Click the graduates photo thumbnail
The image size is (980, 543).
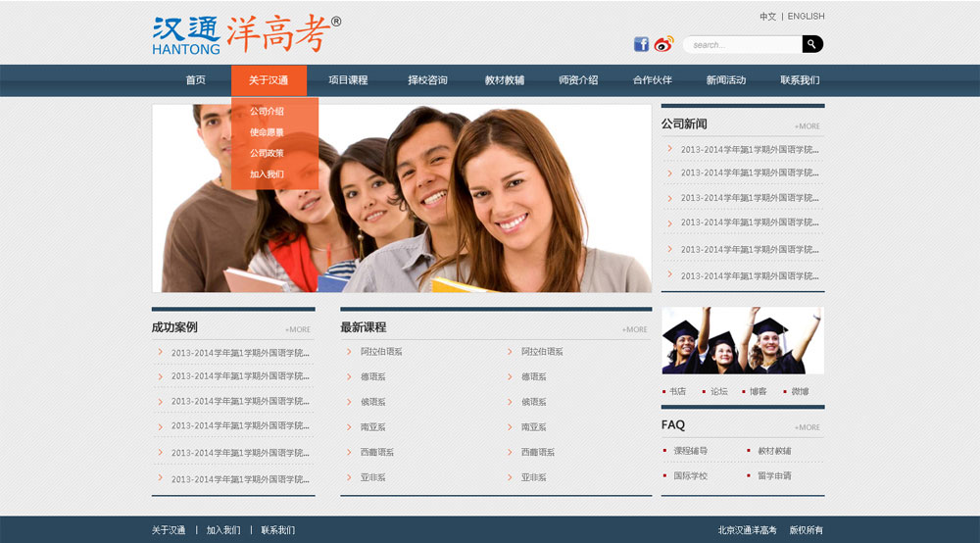coord(743,340)
